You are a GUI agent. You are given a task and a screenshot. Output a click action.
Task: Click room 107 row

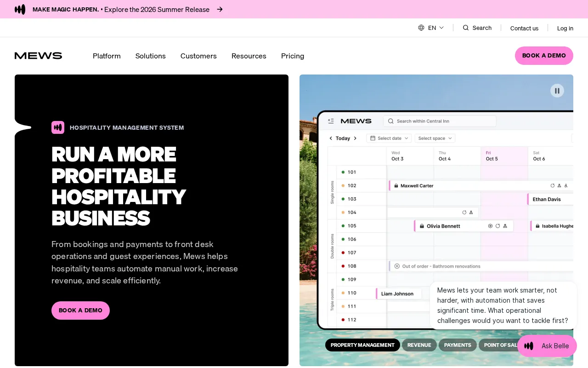tap(362, 253)
